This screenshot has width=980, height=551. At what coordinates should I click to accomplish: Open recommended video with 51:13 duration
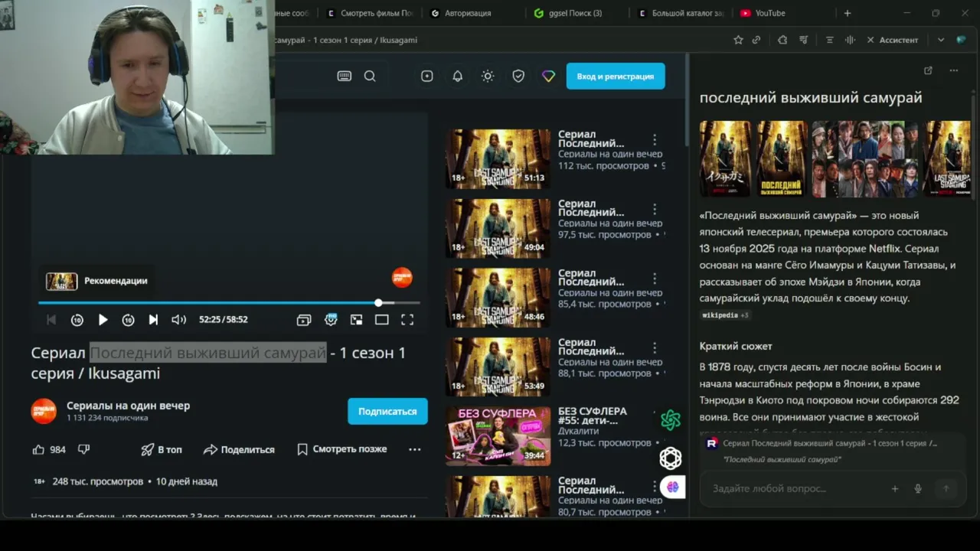(498, 158)
